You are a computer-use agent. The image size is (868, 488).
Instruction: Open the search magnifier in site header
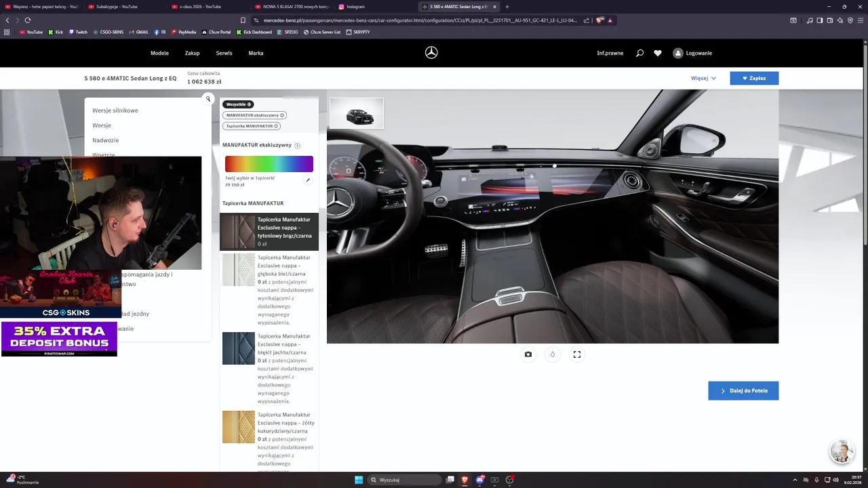pos(639,53)
